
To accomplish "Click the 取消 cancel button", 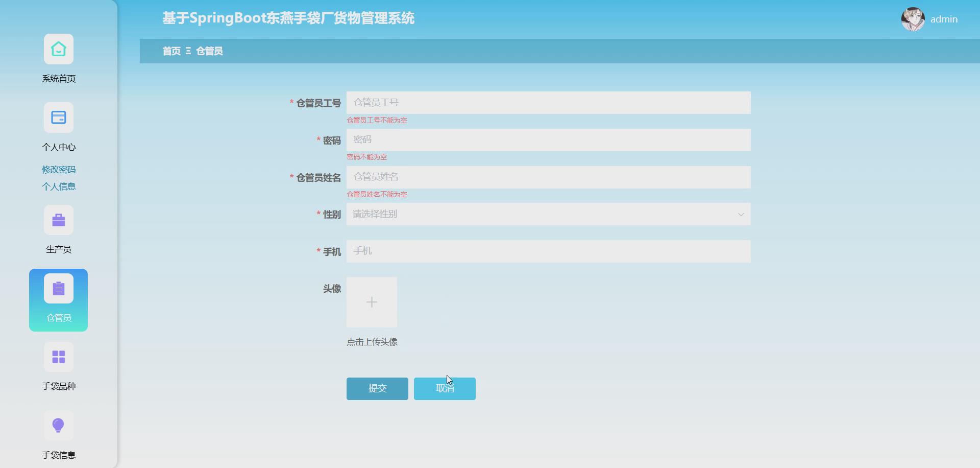I will click(445, 389).
